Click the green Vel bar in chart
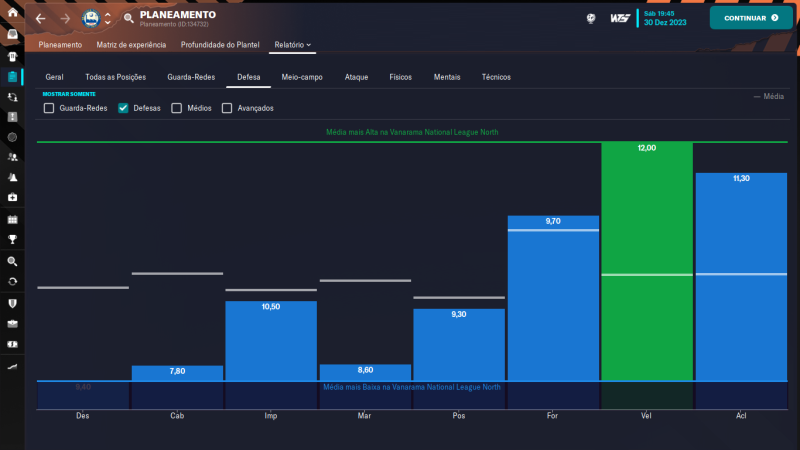The image size is (800, 450). 647,260
